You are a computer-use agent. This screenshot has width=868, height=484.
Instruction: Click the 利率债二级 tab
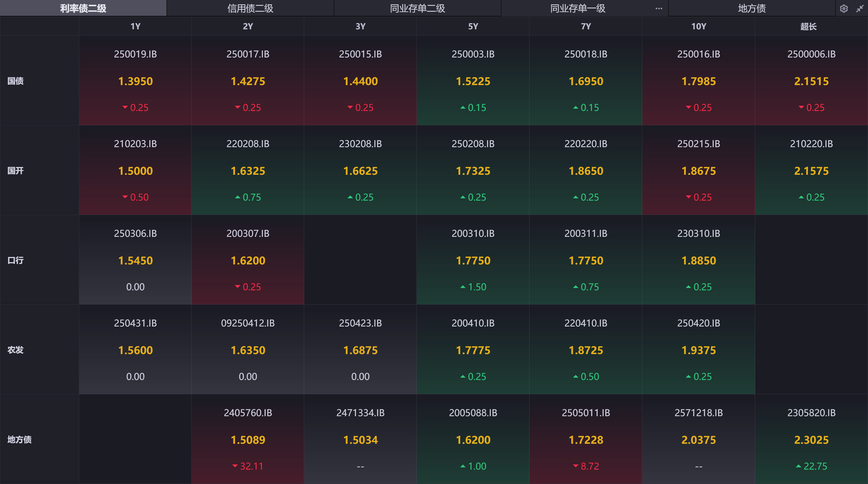pyautogui.click(x=83, y=8)
